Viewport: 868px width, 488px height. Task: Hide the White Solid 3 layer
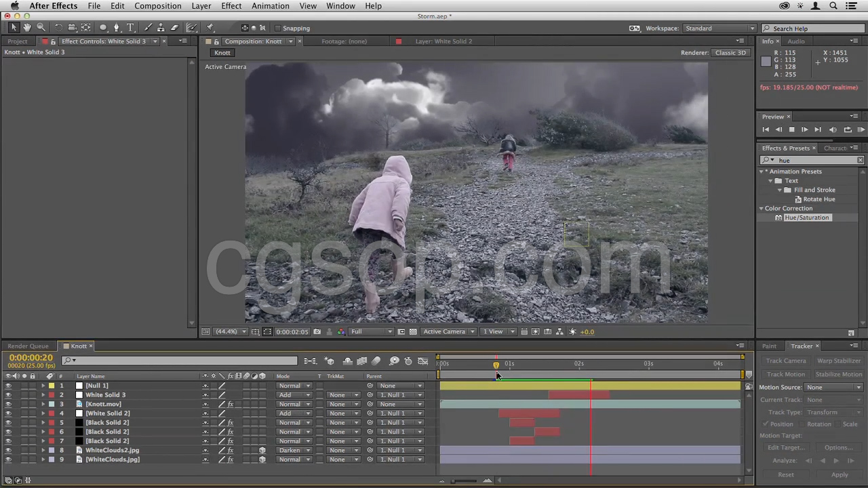pos(8,395)
